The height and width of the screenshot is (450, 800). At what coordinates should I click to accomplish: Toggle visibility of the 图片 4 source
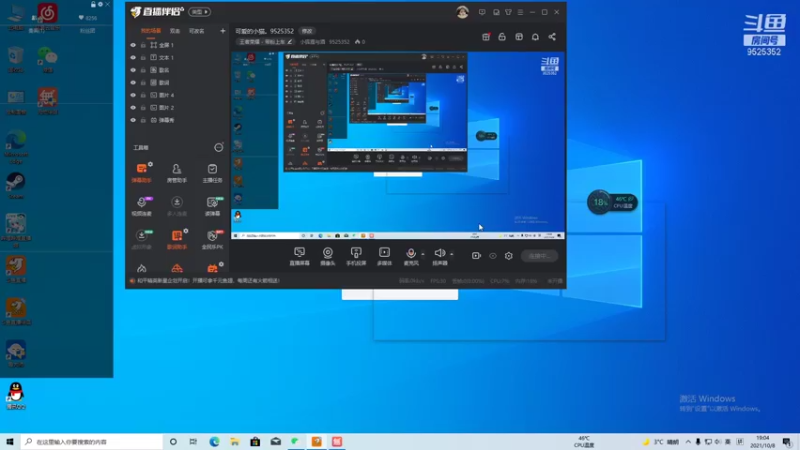(133, 95)
